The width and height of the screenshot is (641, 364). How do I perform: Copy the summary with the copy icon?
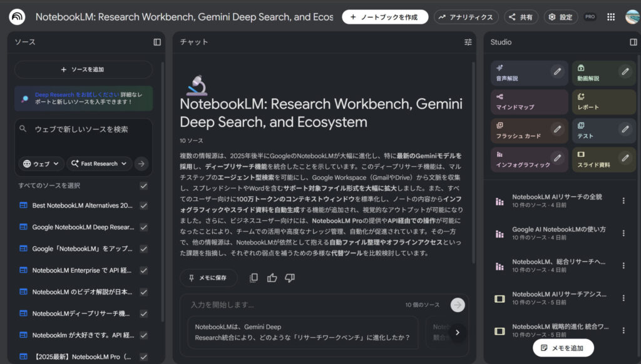[254, 278]
